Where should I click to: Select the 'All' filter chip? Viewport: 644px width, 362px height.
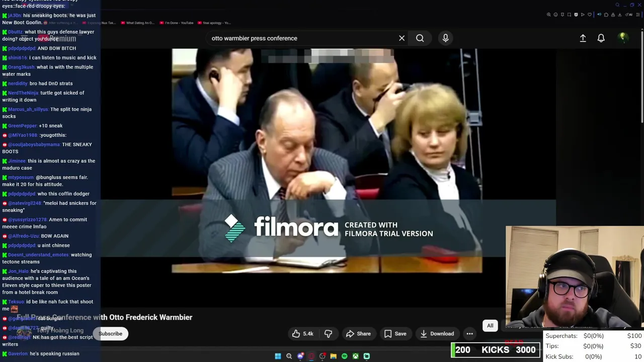click(x=490, y=325)
